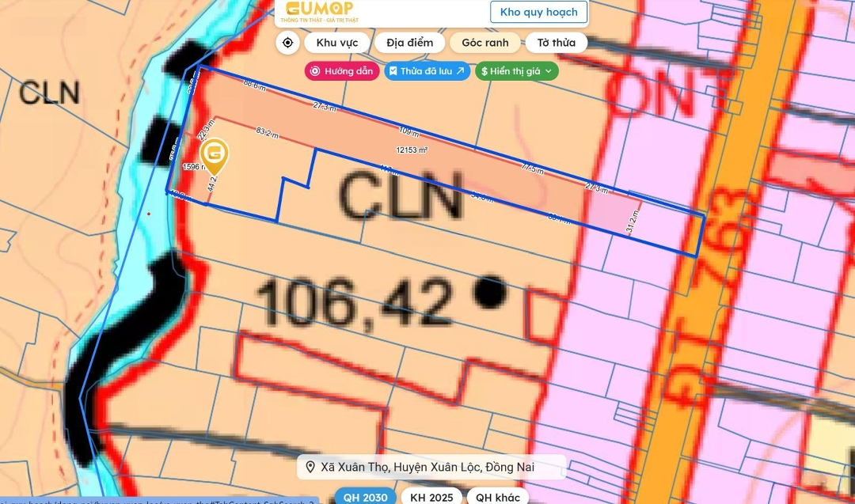Click the locate-me crosshair icon
This screenshot has height=504, width=855.
287,43
